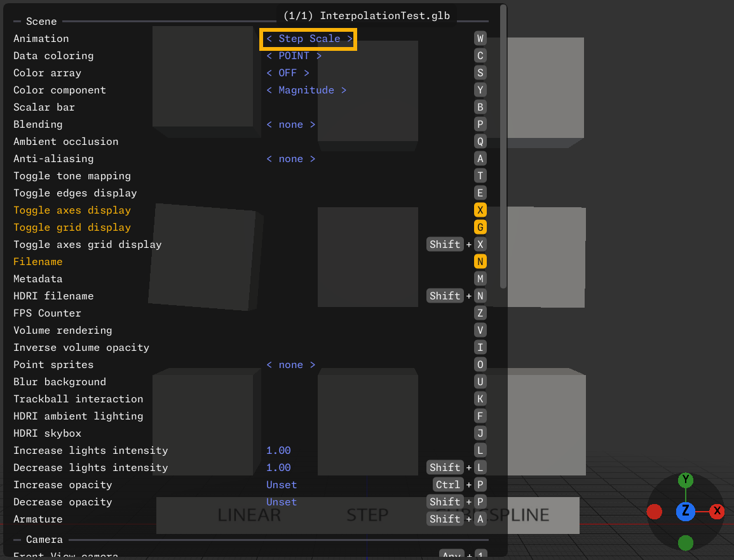Click the B key badge for Scalar bar
This screenshot has height=560, width=734.
tap(480, 107)
